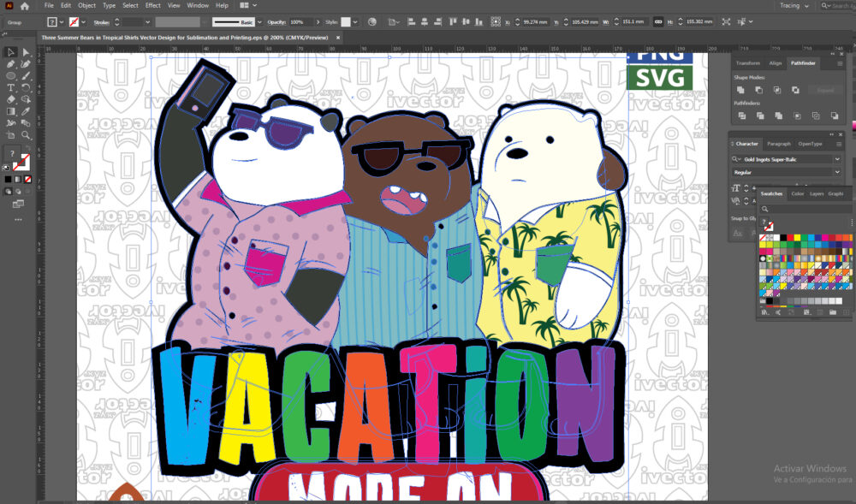Switch to the Layers tab
This screenshot has width=856, height=504.
(817, 193)
